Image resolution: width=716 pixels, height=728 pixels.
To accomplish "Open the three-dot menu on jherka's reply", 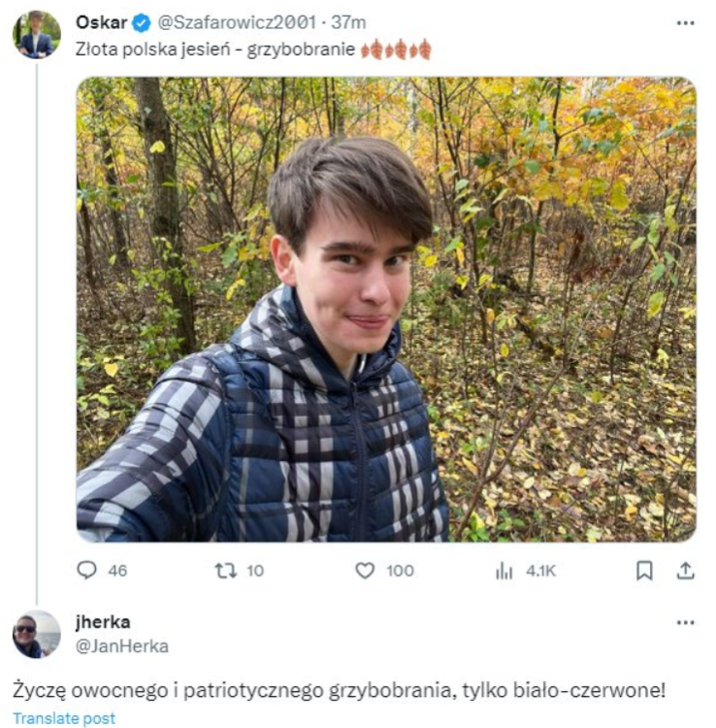I will click(x=685, y=622).
